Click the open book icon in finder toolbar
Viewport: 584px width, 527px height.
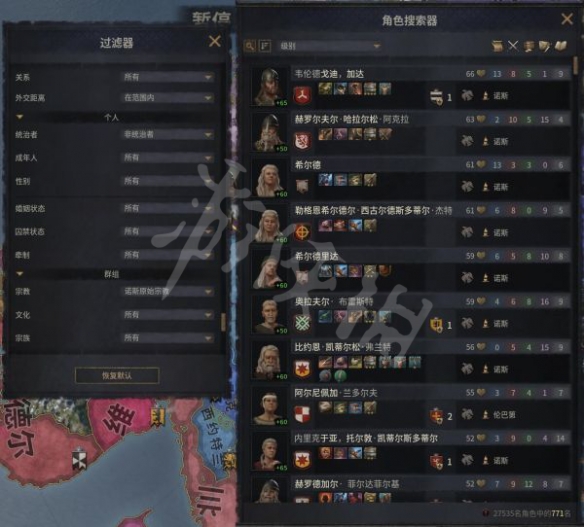[x=561, y=46]
